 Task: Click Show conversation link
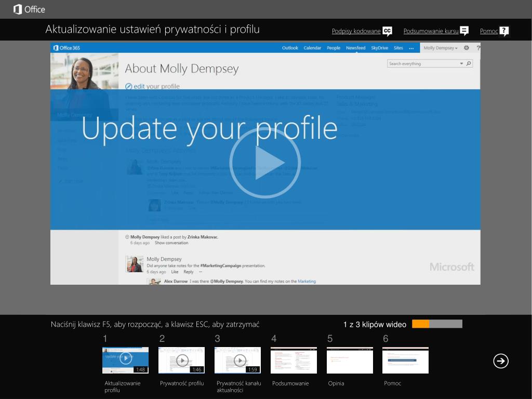171,243
